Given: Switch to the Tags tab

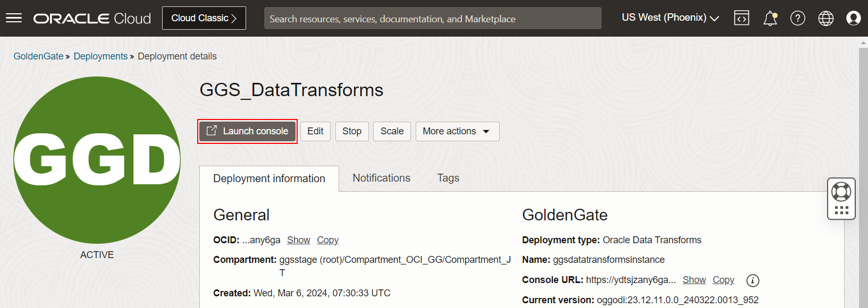Looking at the screenshot, I should (x=448, y=178).
